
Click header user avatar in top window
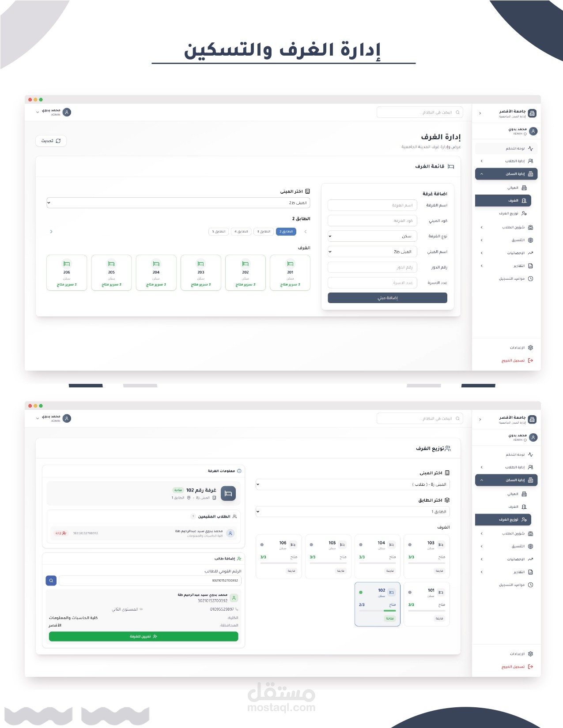click(x=67, y=112)
